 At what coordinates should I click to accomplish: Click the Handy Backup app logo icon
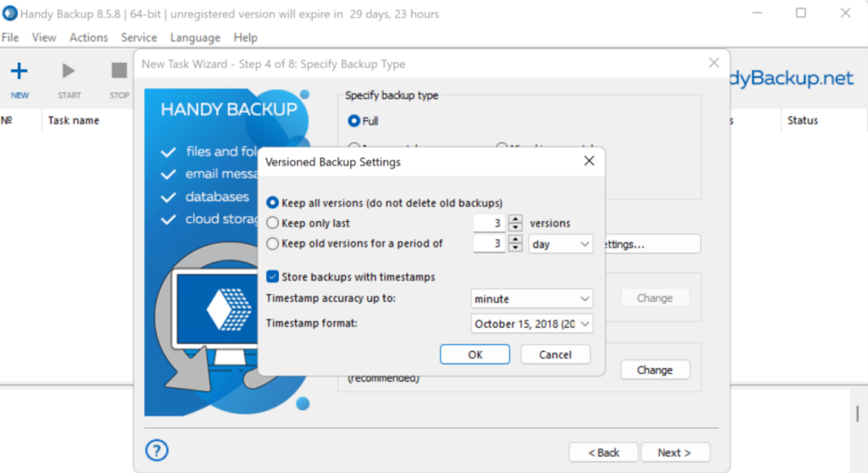(9, 14)
